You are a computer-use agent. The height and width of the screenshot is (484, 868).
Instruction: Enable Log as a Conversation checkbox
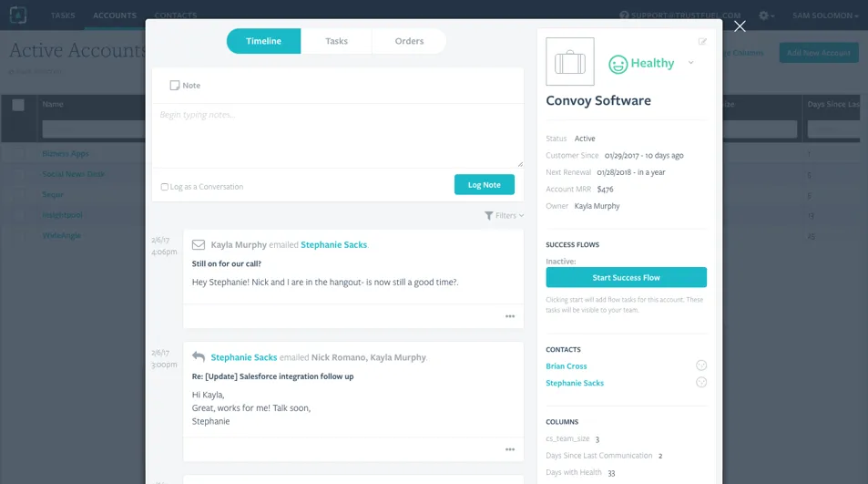click(x=165, y=187)
